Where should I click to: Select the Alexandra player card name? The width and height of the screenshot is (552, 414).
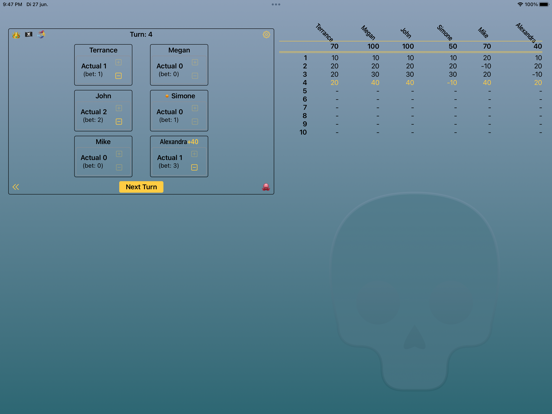point(173,142)
